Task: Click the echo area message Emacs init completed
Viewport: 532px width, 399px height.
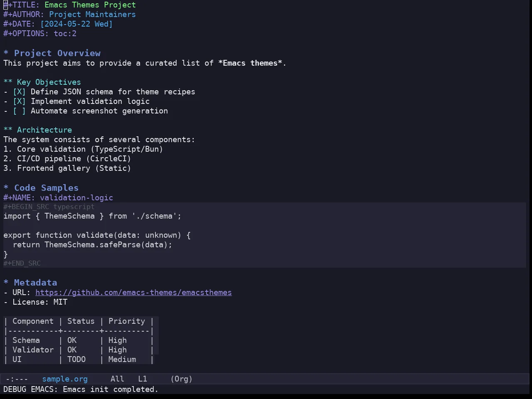Action: point(81,389)
